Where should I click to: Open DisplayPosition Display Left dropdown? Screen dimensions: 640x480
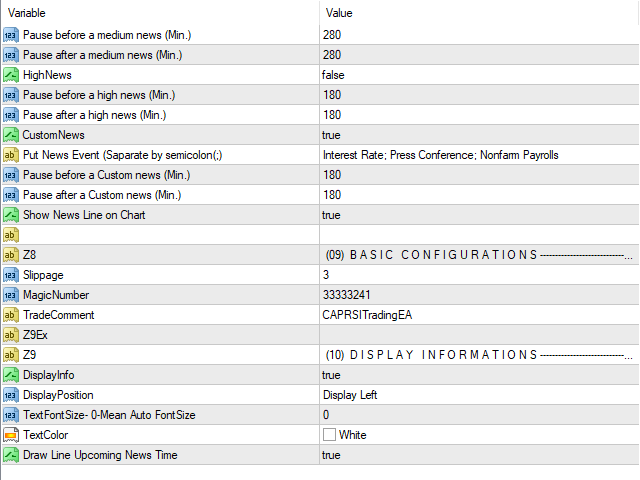(479, 395)
